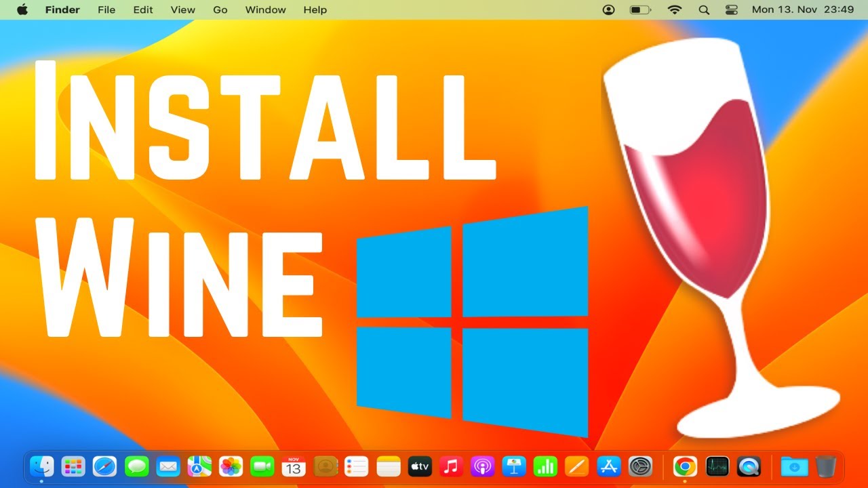Open Control Center

(732, 9)
